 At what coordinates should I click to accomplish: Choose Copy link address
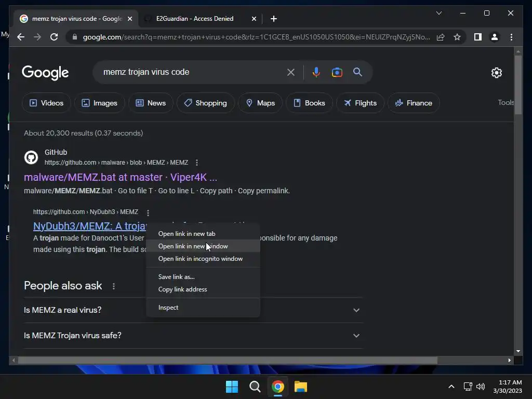pos(203,289)
